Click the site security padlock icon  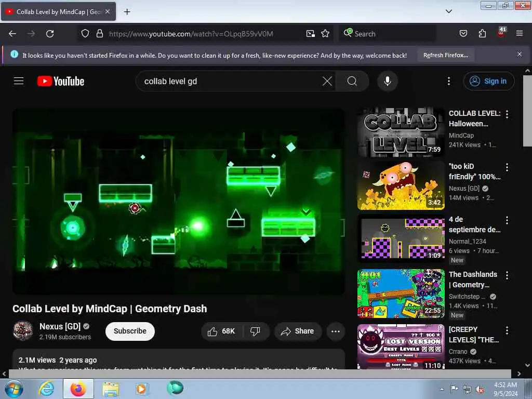pos(99,33)
